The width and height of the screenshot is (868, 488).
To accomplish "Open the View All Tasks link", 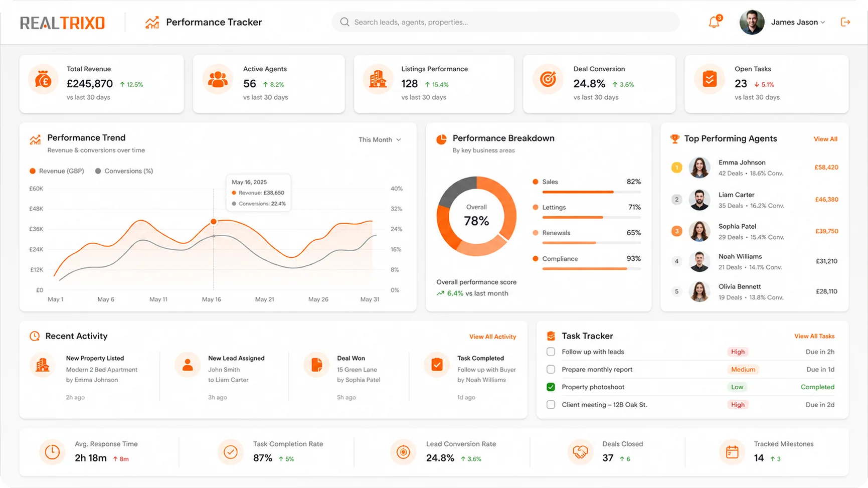I will point(814,336).
